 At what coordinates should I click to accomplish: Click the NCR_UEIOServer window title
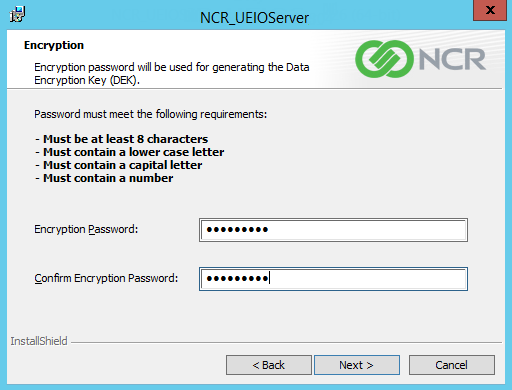(x=254, y=18)
